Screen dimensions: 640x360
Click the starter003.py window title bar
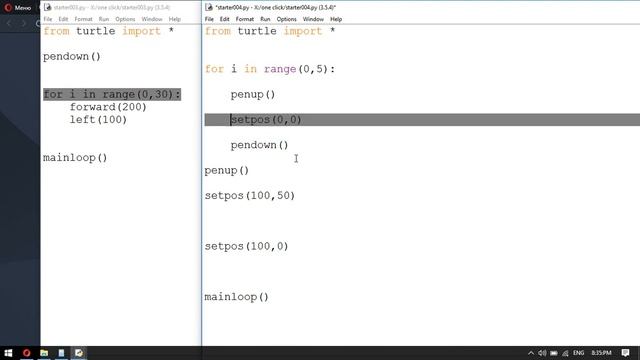click(x=121, y=7)
